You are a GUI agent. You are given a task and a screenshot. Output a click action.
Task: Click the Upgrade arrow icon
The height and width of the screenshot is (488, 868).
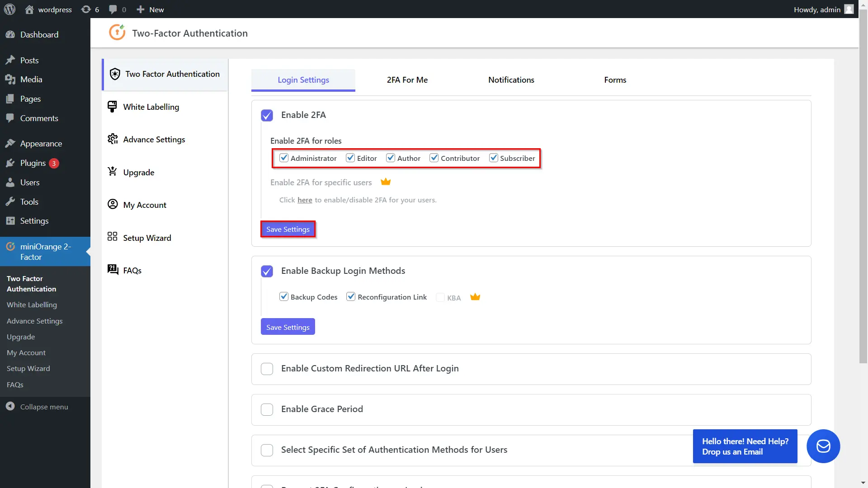[112, 172]
